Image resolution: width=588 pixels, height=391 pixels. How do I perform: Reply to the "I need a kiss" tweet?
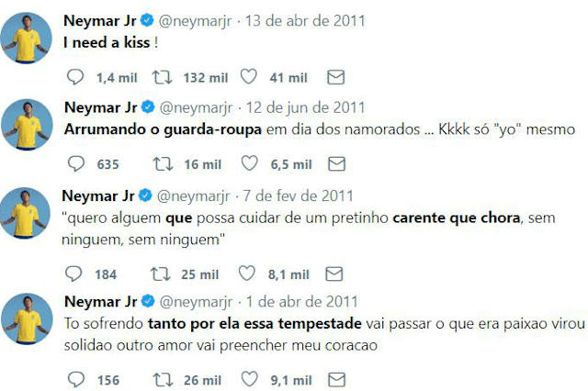[75, 77]
